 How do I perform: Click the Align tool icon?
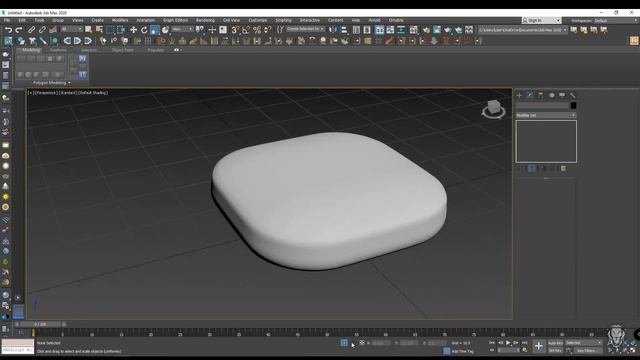click(344, 30)
